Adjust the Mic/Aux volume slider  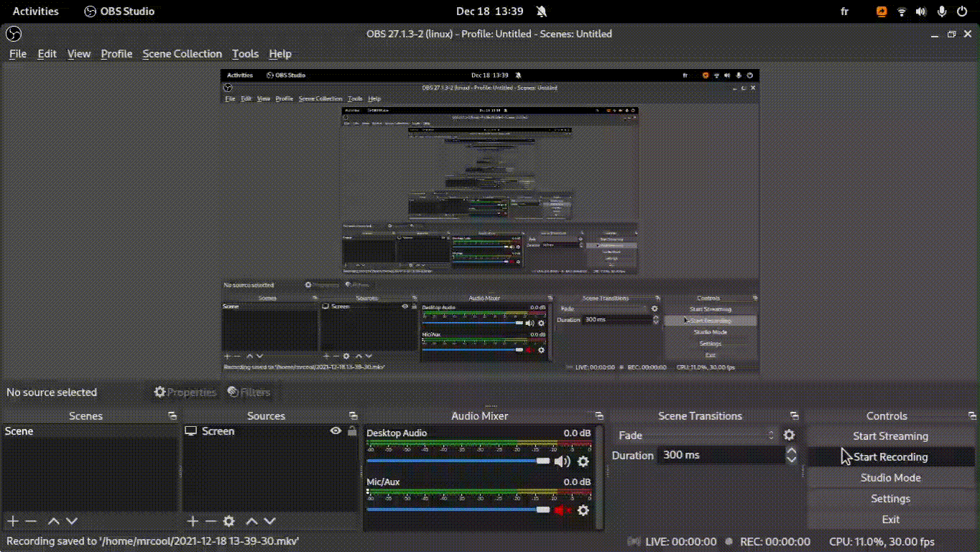[x=458, y=510]
